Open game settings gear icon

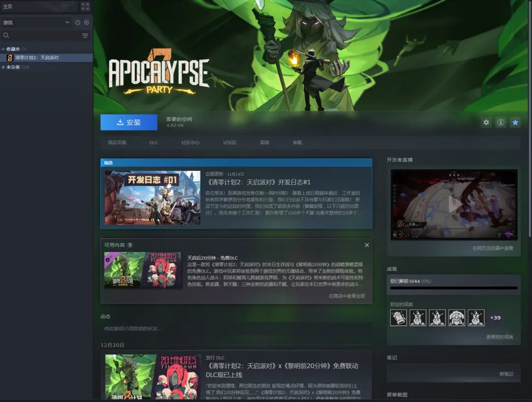coord(486,123)
